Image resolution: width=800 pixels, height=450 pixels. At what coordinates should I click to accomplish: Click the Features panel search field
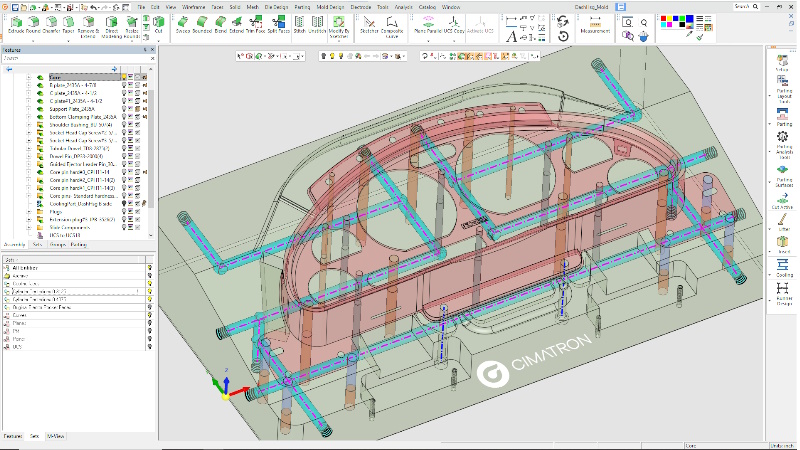pyautogui.click(x=76, y=59)
